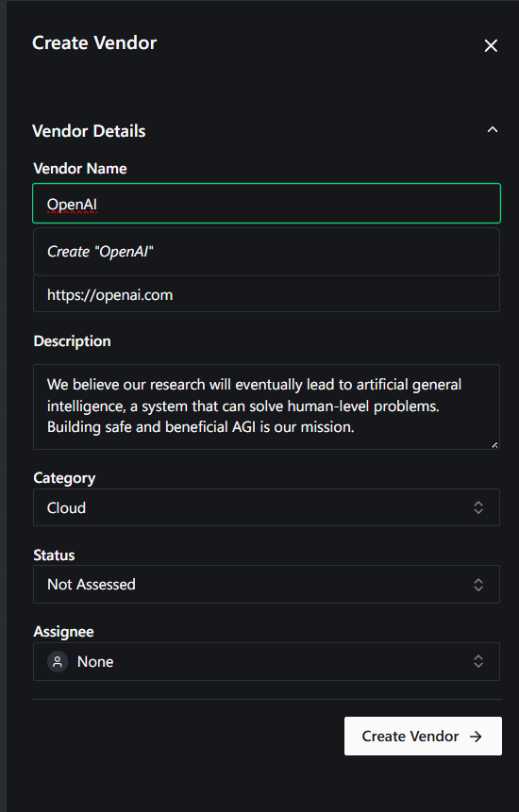The image size is (519, 812).
Task: Close the Create Vendor panel
Action: tap(491, 45)
